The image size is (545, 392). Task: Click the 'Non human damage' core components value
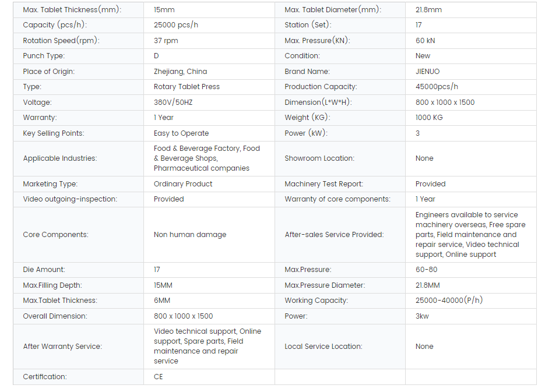pyautogui.click(x=190, y=235)
